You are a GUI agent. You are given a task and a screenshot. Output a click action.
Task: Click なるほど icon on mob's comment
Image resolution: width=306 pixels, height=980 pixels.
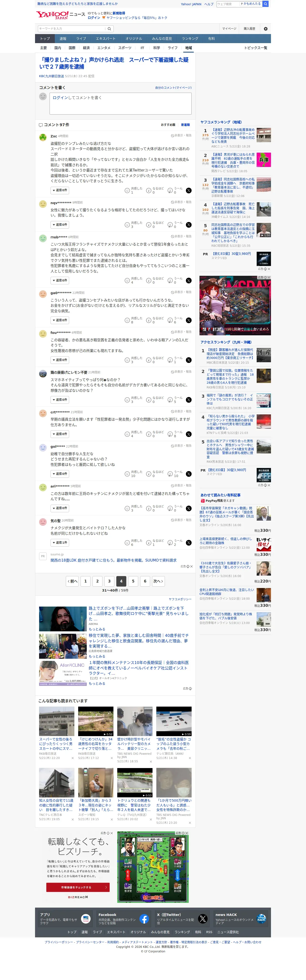148,280
